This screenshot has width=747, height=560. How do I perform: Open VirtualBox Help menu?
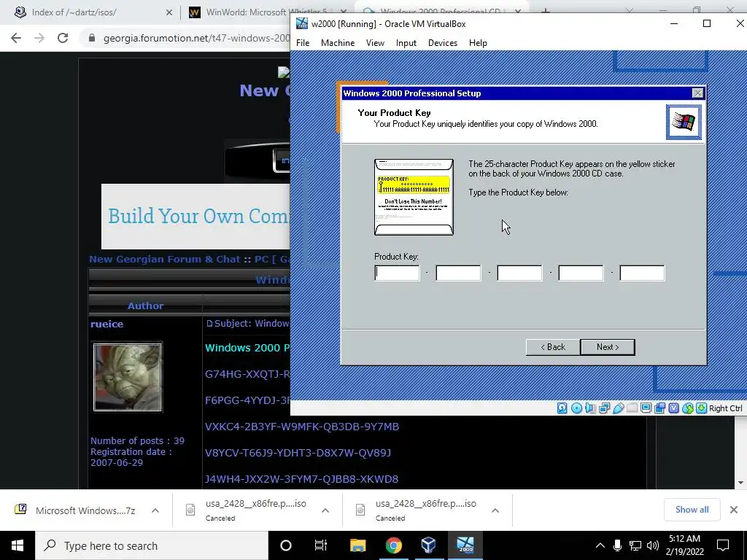pos(478,43)
